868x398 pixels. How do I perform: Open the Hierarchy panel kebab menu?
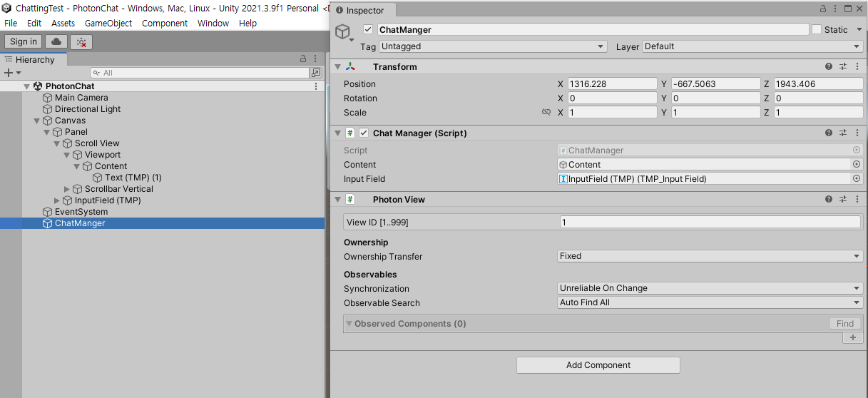pos(316,59)
